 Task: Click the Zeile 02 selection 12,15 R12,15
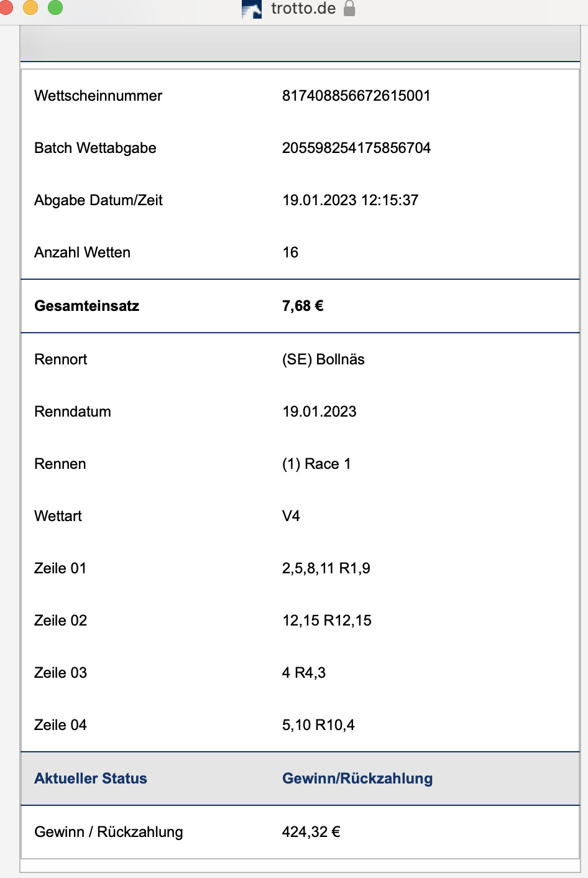pyautogui.click(x=327, y=621)
